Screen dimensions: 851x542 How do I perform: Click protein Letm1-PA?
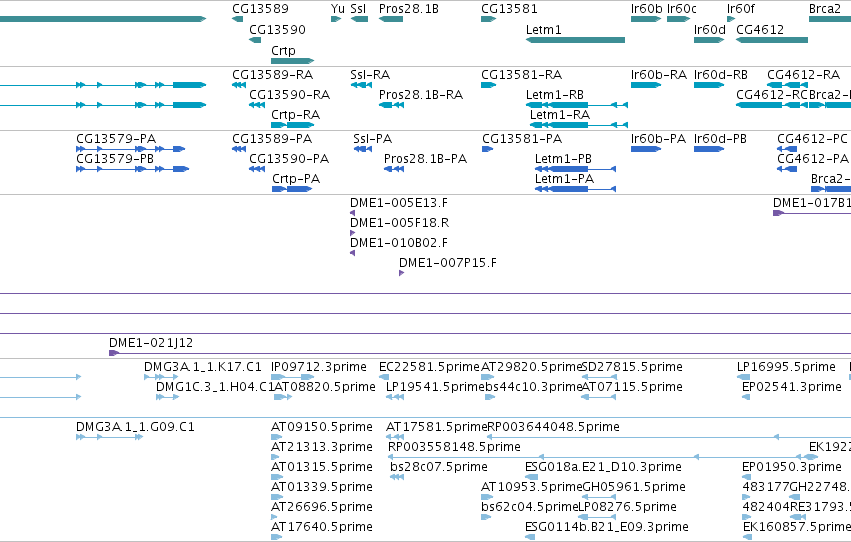[564, 178]
